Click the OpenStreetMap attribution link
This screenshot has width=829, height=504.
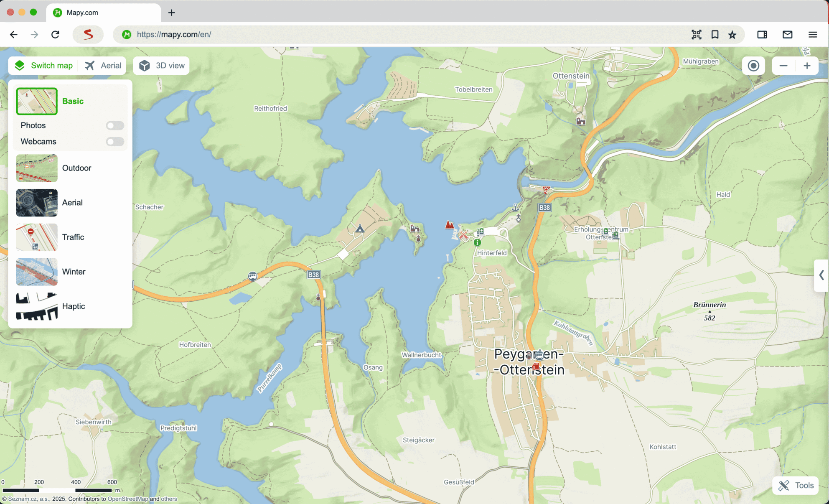coord(128,499)
